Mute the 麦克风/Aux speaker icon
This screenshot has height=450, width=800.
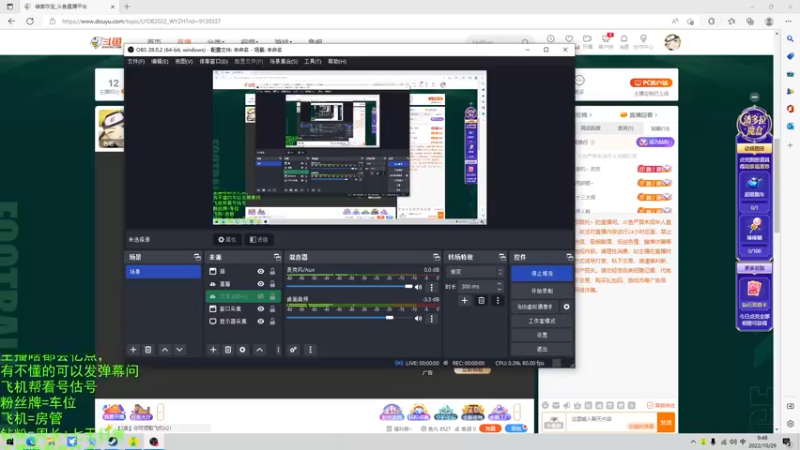pyautogui.click(x=418, y=287)
